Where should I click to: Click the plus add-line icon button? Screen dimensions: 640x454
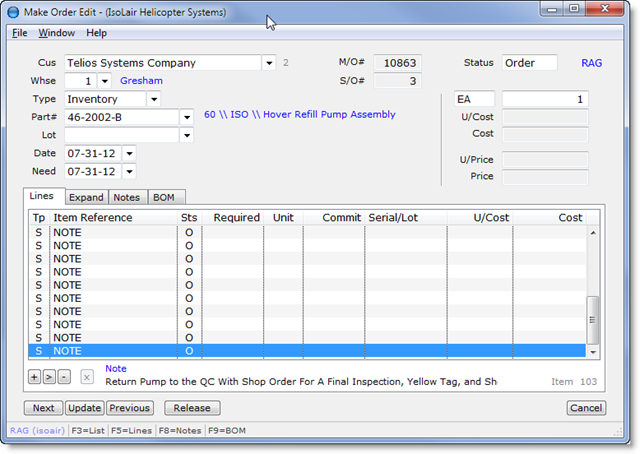(35, 377)
